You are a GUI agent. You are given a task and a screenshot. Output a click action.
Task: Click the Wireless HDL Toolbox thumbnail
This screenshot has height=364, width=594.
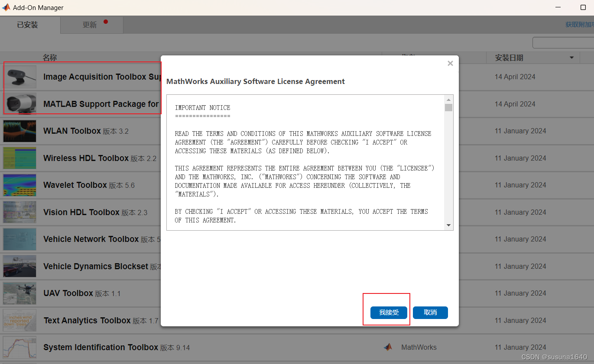[20, 158]
